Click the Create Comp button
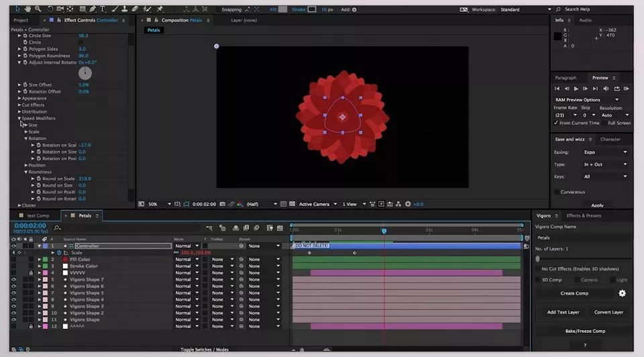This screenshot has height=357, width=644. [x=574, y=293]
